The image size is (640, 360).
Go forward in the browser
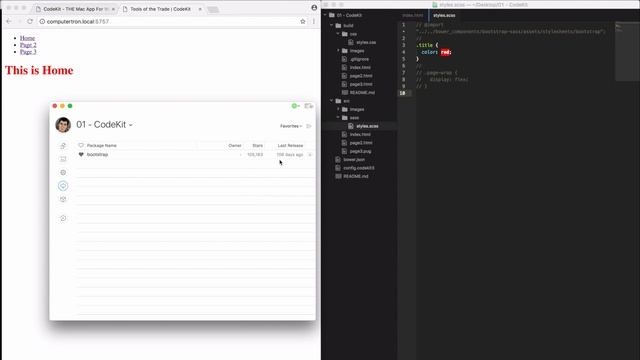(x=19, y=21)
